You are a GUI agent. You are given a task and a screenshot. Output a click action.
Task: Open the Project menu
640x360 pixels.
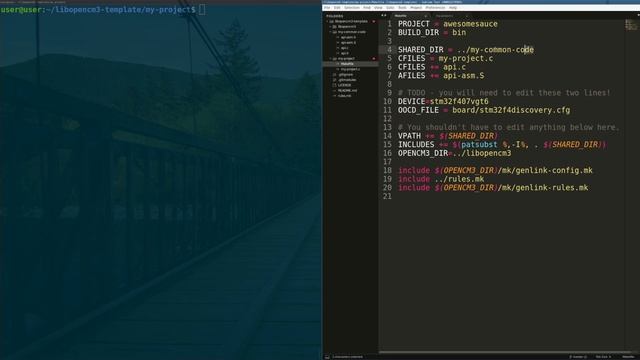pos(416,8)
